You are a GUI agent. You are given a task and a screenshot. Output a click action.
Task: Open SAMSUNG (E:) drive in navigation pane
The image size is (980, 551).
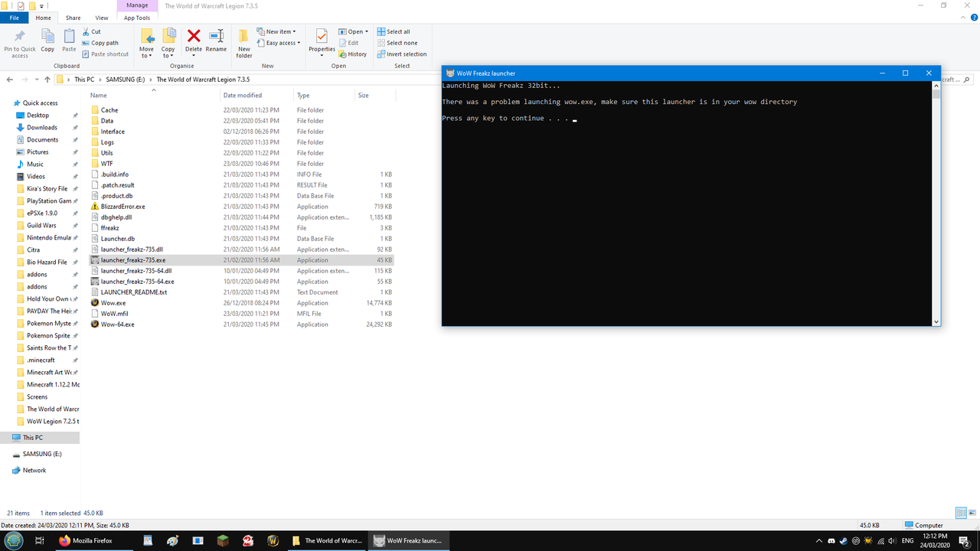coord(41,454)
